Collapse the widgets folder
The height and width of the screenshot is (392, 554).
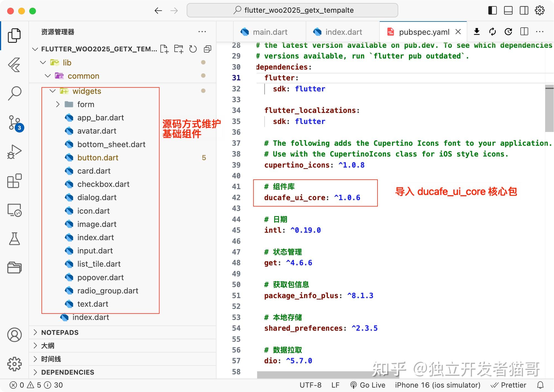click(x=52, y=91)
